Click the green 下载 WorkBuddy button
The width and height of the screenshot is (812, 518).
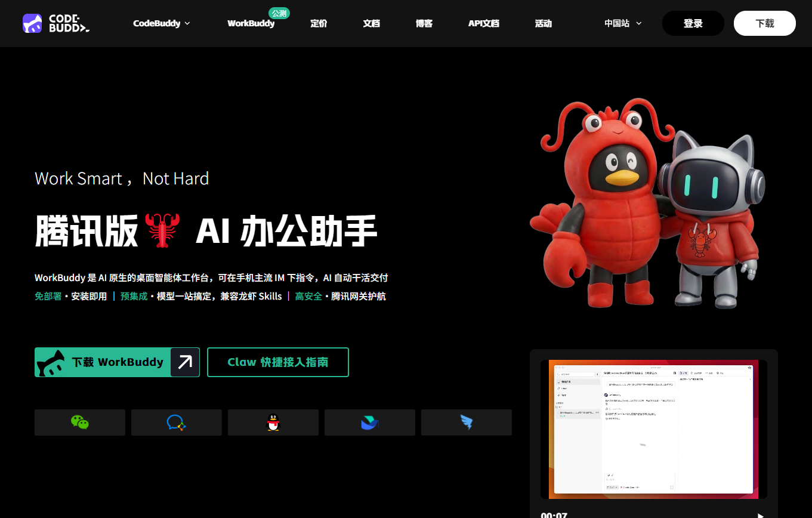[x=117, y=362]
